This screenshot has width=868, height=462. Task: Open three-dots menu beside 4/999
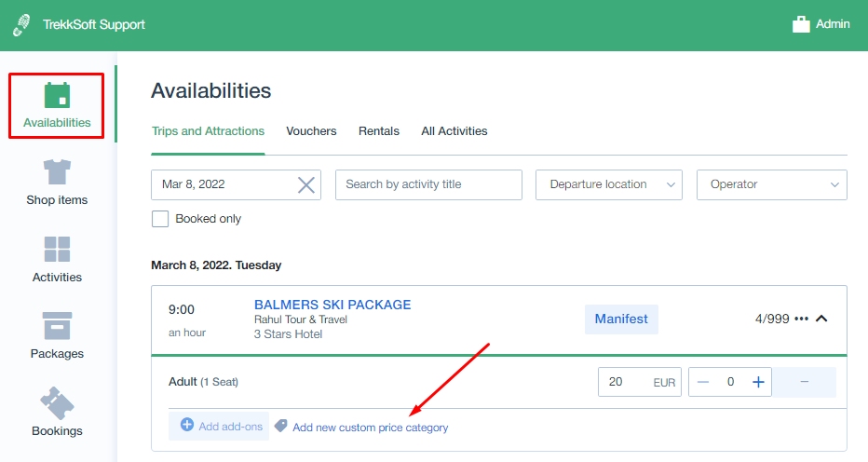[x=801, y=319]
